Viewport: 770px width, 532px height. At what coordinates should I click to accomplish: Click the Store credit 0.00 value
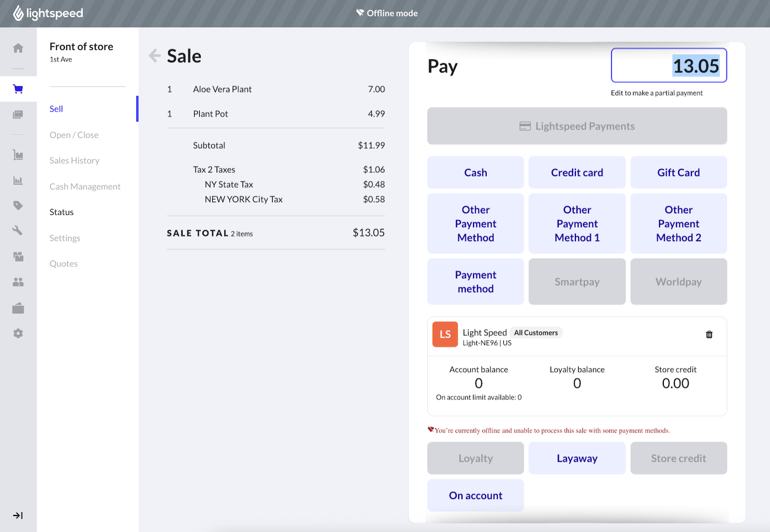(675, 384)
